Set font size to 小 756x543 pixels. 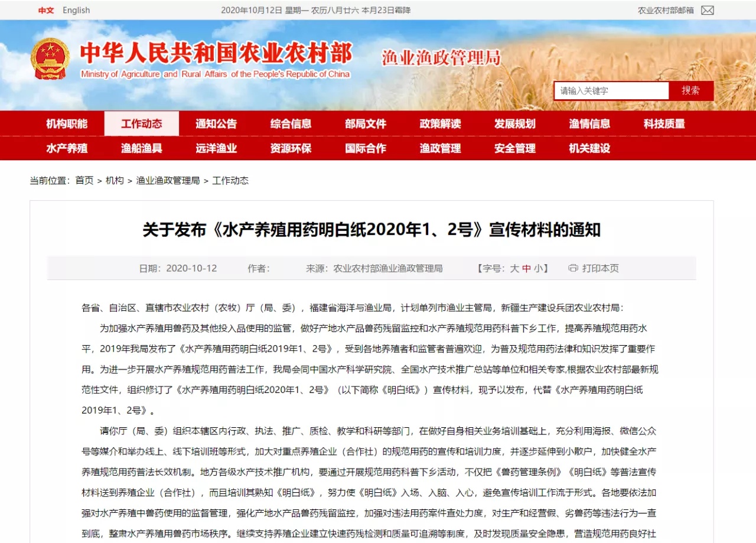point(537,268)
